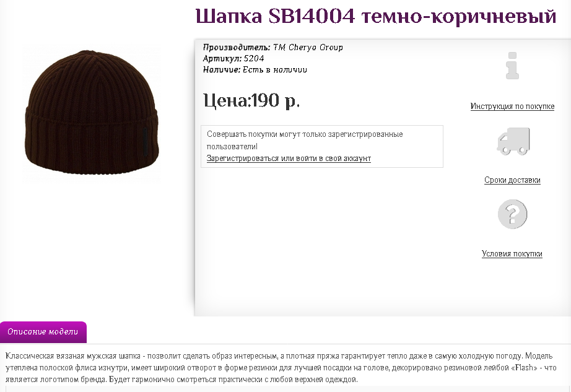This screenshot has height=392, width=571.
Task: Click the Производитель label
Action: point(237,47)
